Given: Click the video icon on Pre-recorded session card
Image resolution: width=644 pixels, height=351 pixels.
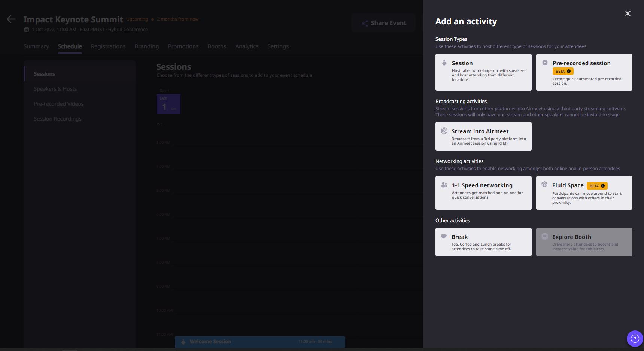Looking at the screenshot, I should (545, 63).
